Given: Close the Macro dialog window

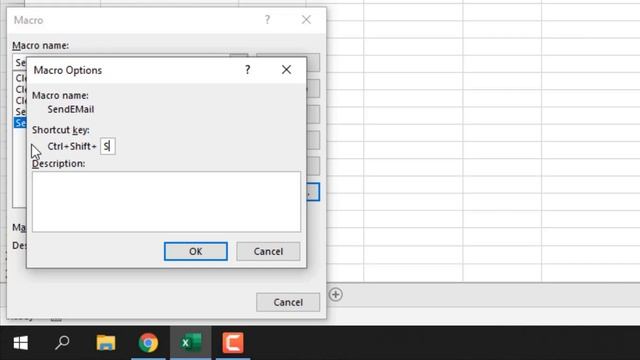Looking at the screenshot, I should tap(306, 20).
